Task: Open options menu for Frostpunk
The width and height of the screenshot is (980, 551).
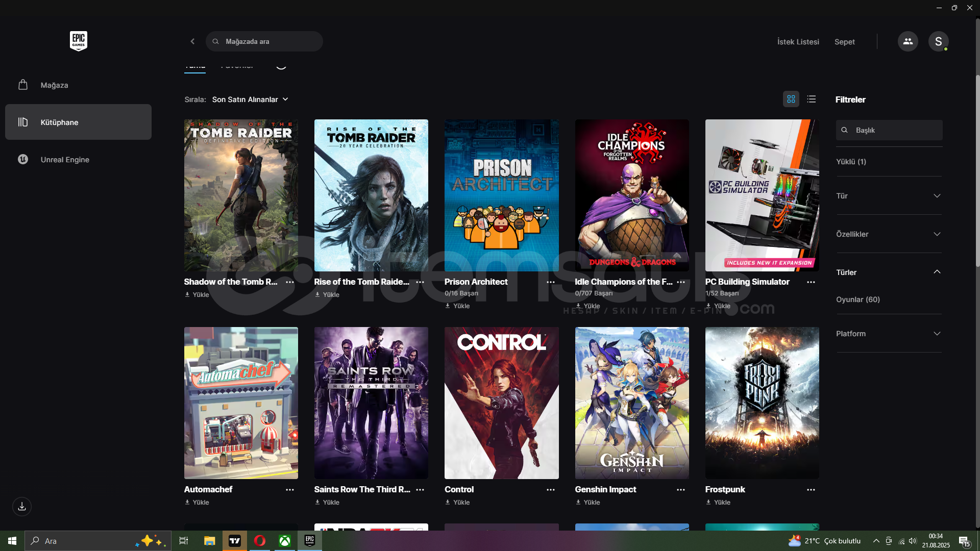Action: 811,490
